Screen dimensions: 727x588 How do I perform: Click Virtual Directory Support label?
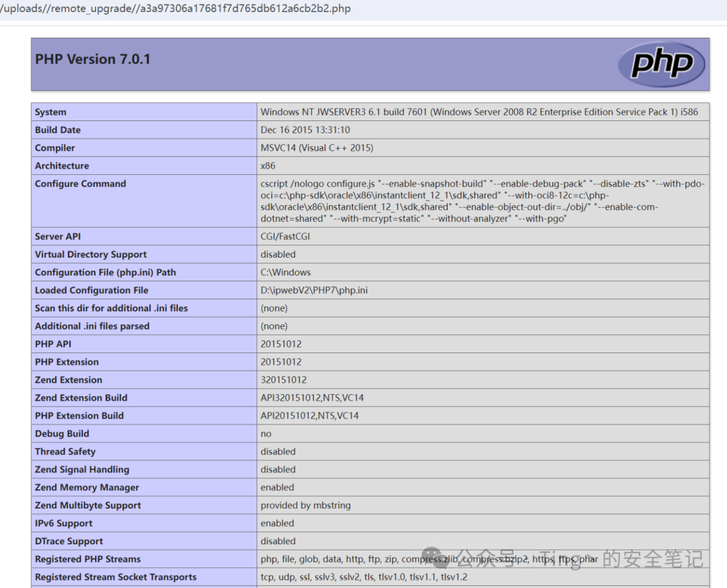[90, 254]
